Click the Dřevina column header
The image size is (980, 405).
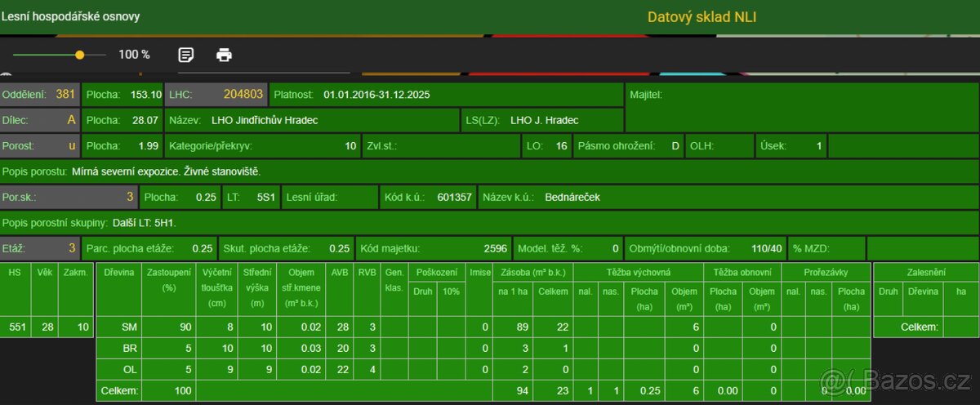(x=118, y=271)
